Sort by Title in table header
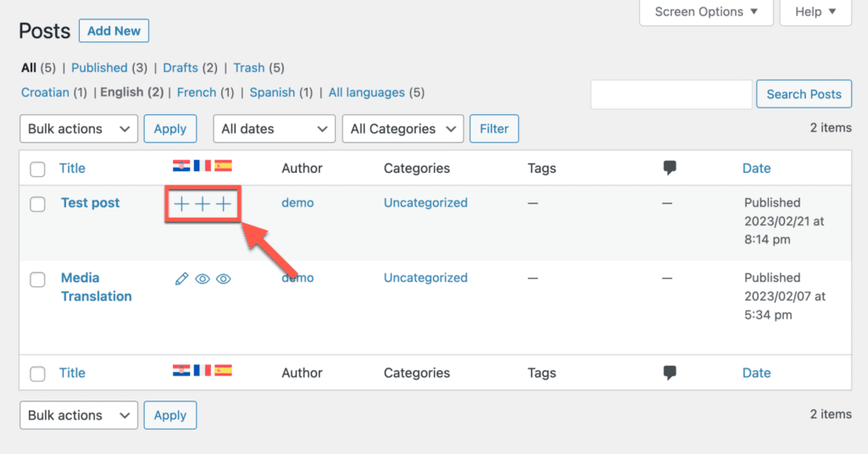Screen dimensions: 868x454 73,168
